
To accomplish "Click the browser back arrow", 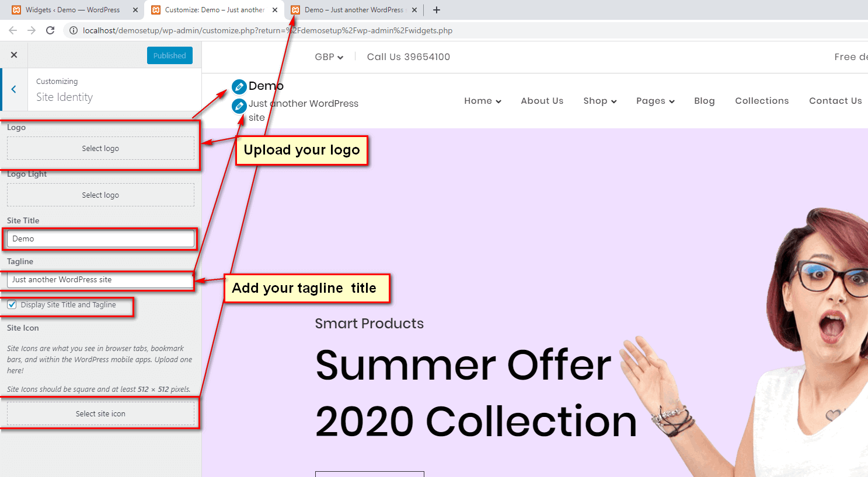I will [13, 30].
